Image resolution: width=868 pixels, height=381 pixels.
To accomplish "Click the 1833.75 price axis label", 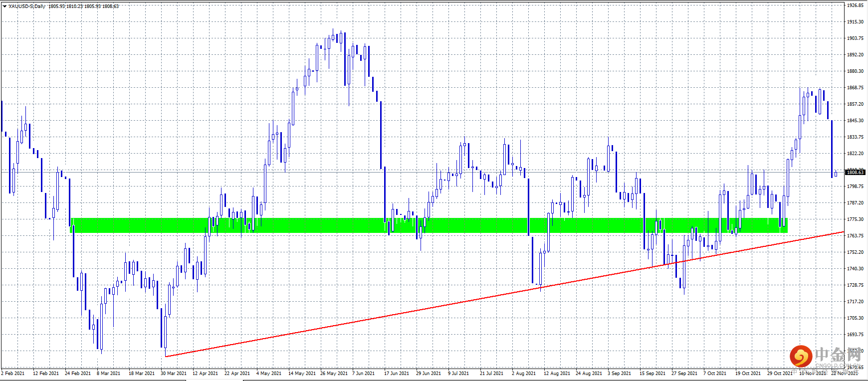I will (855, 137).
